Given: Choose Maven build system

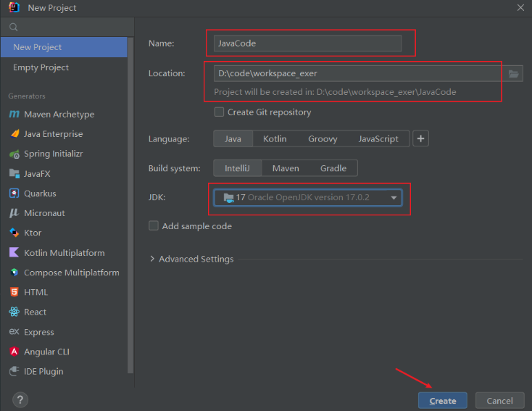Looking at the screenshot, I should tap(286, 168).
